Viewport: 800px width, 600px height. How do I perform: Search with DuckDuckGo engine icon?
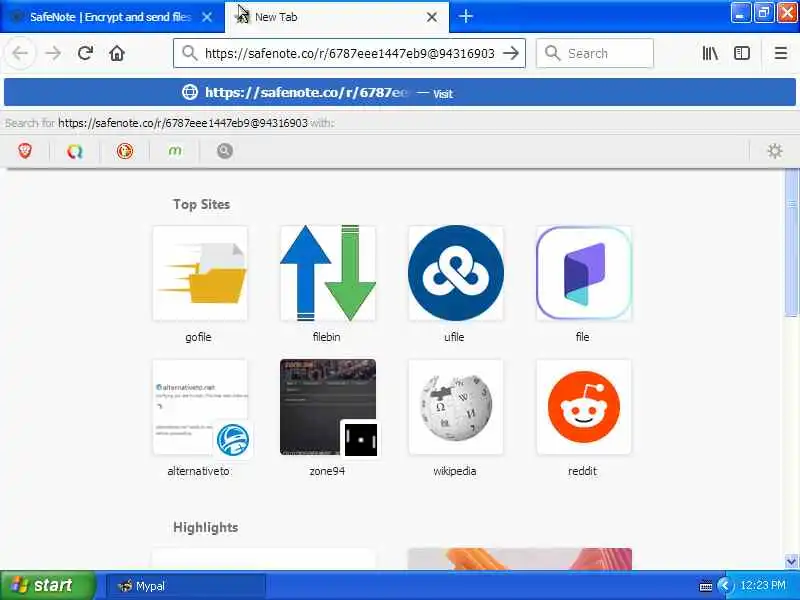[x=124, y=151]
